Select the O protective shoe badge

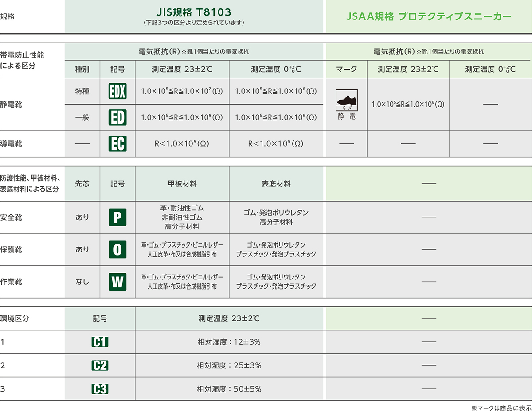117,249
